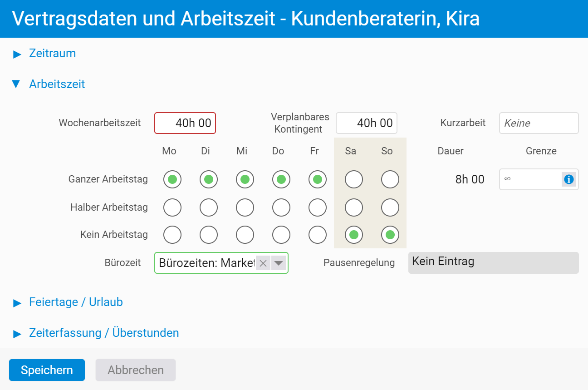This screenshot has height=390, width=588.
Task: Click the Verplanbares Kontingent field
Action: pyautogui.click(x=367, y=123)
